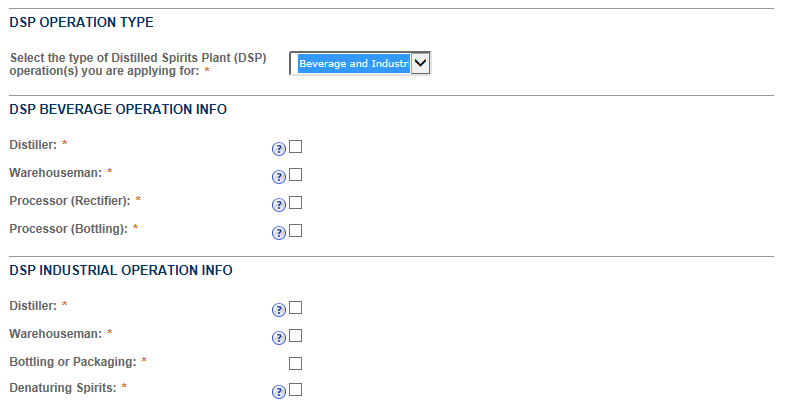Click the 'DSP INDUSTRIAL OPERATION INFO' heading
Screen dimensions: 786x409
pyautogui.click(x=121, y=270)
